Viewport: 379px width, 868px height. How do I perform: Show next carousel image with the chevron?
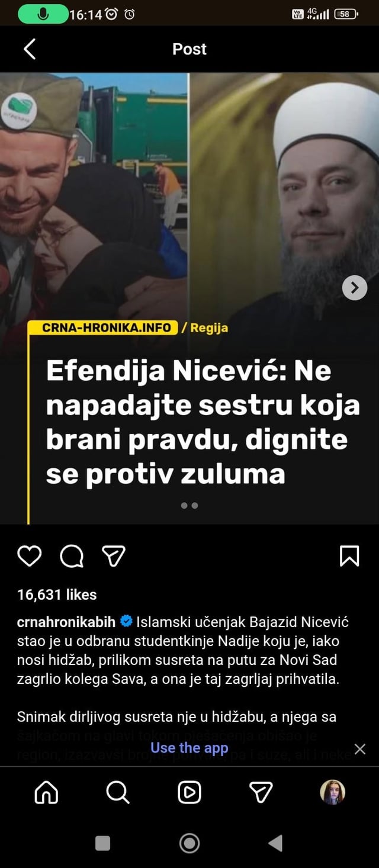(x=355, y=288)
